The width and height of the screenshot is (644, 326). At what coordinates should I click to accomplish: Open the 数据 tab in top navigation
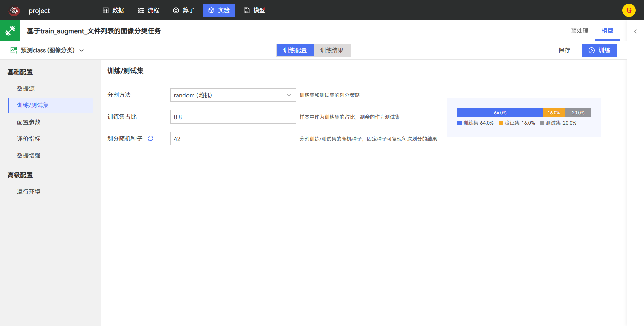(x=113, y=10)
